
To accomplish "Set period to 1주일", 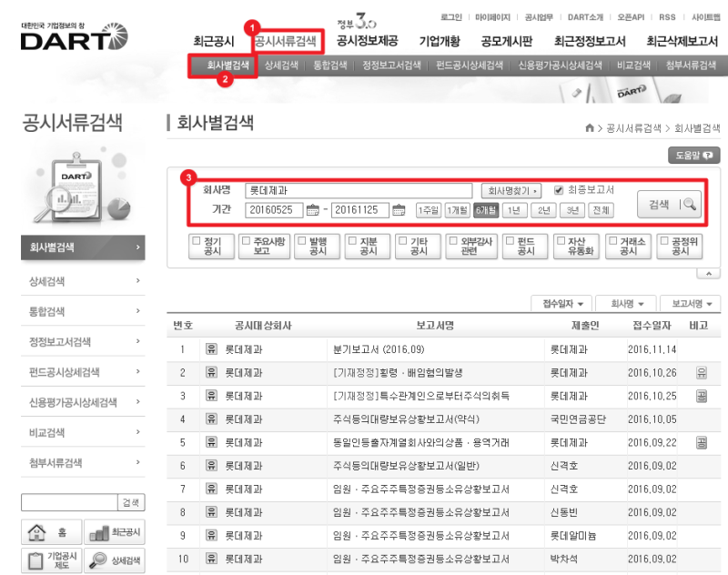I will tap(428, 210).
